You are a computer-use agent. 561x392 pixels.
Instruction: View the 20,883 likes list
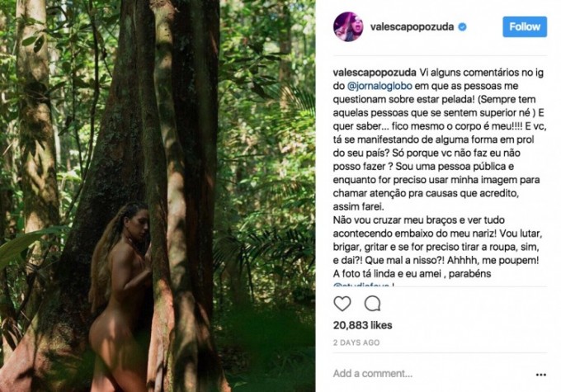pyautogui.click(x=362, y=325)
